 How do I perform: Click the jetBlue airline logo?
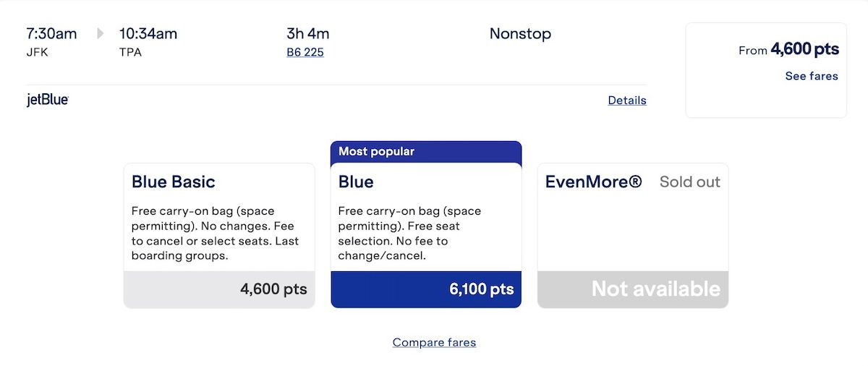(48, 101)
